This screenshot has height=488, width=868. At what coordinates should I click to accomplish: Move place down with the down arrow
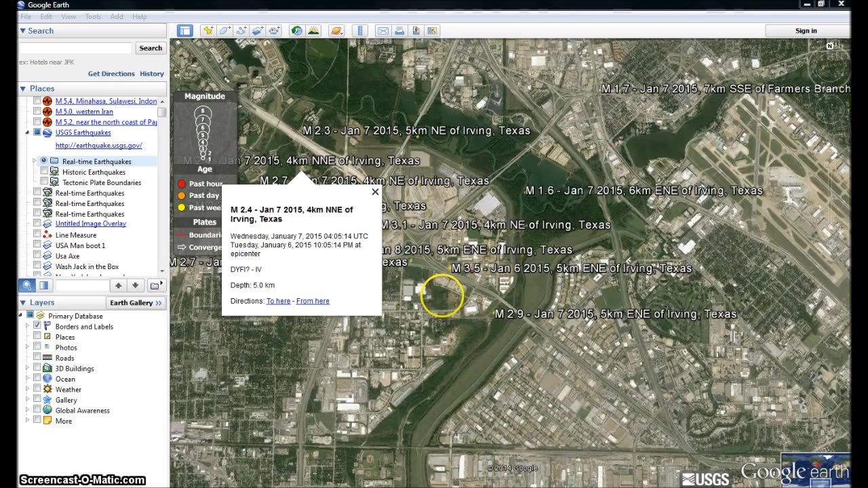[135, 285]
